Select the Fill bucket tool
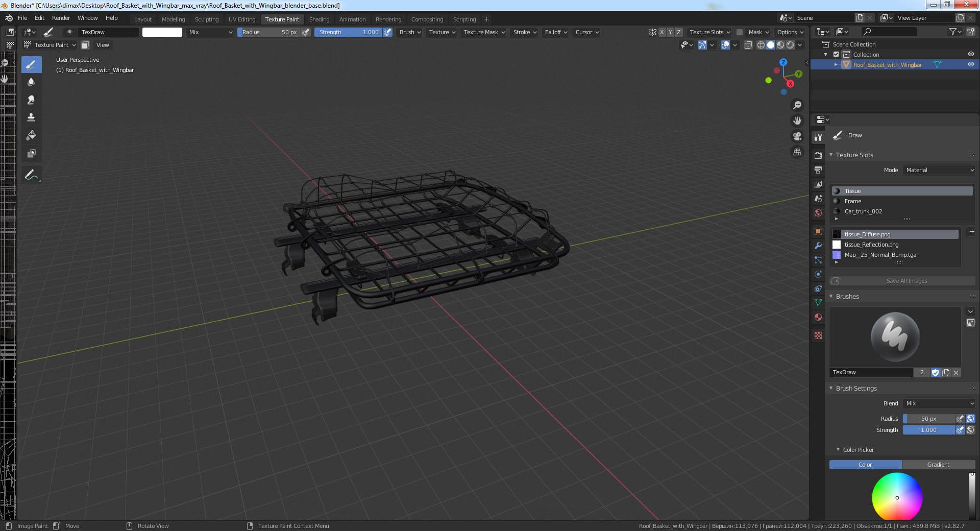This screenshot has width=980, height=531. point(31,135)
